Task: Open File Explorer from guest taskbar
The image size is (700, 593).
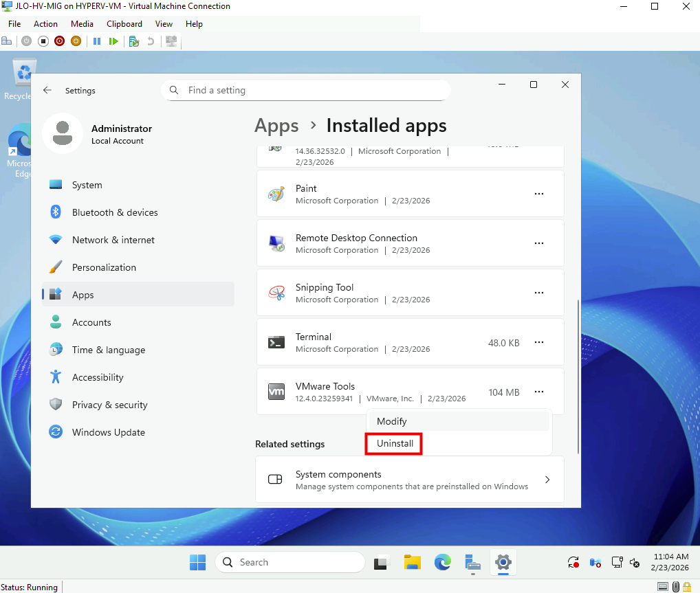Action: pos(412,563)
